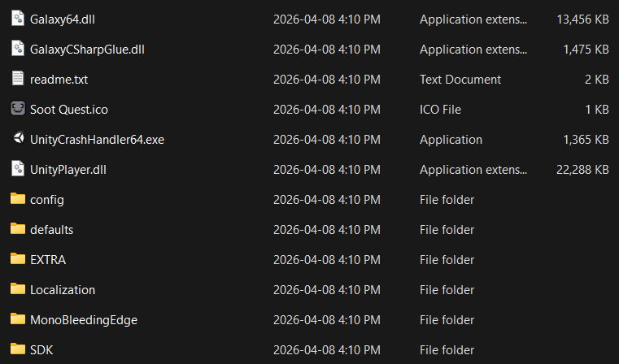619x364 pixels.
Task: Select the 22,288 KB size of UnityPlayer.dll
Action: pyautogui.click(x=581, y=170)
